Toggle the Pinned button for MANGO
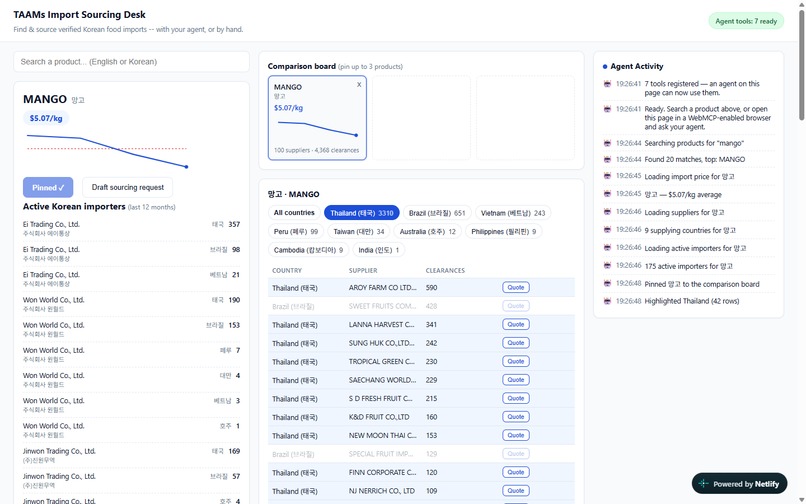This screenshot has height=504, width=806. [48, 188]
